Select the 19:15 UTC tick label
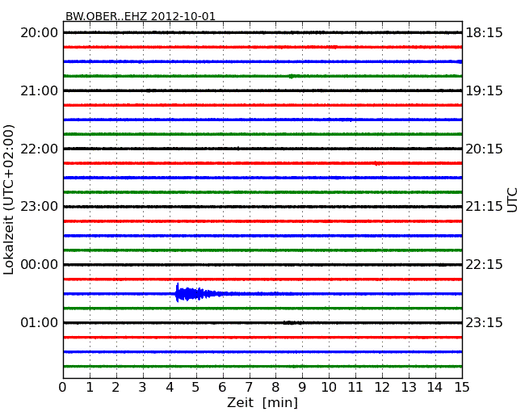525x420 pixels. pos(484,90)
